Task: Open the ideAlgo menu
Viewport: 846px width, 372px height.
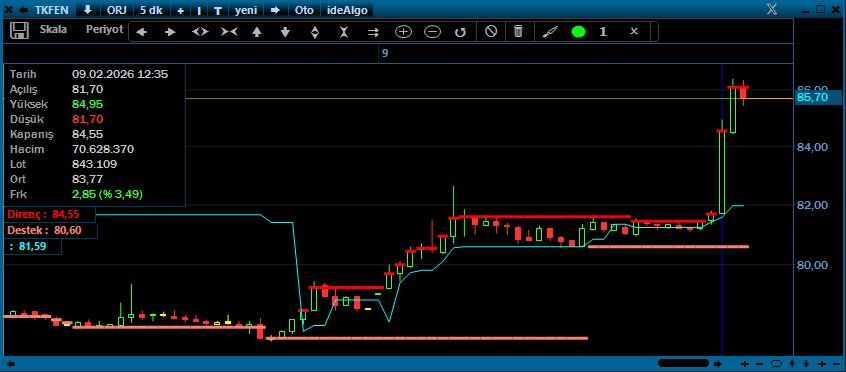Action: pyautogui.click(x=346, y=10)
